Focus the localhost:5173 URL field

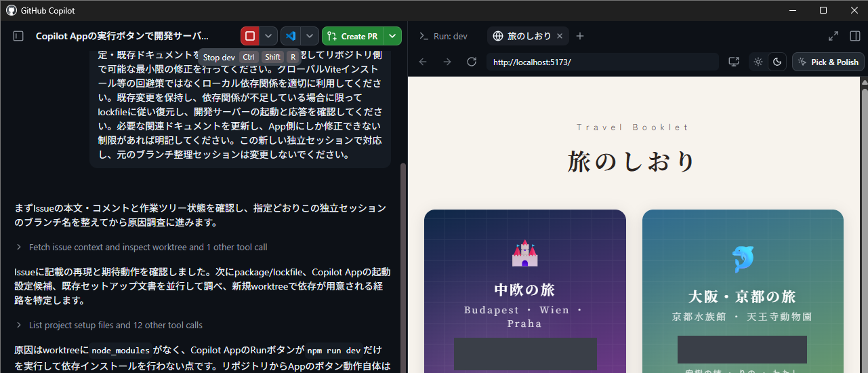(602, 62)
